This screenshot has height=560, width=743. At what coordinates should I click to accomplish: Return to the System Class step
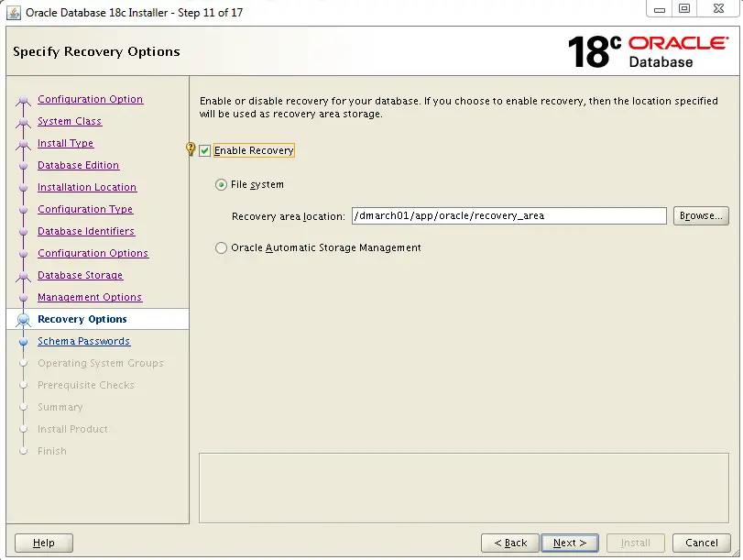pos(70,121)
